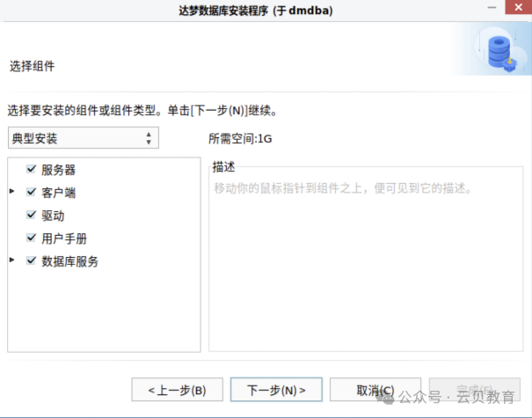Select the 客户端 component label
Screen dimensions: 532x418
58,193
